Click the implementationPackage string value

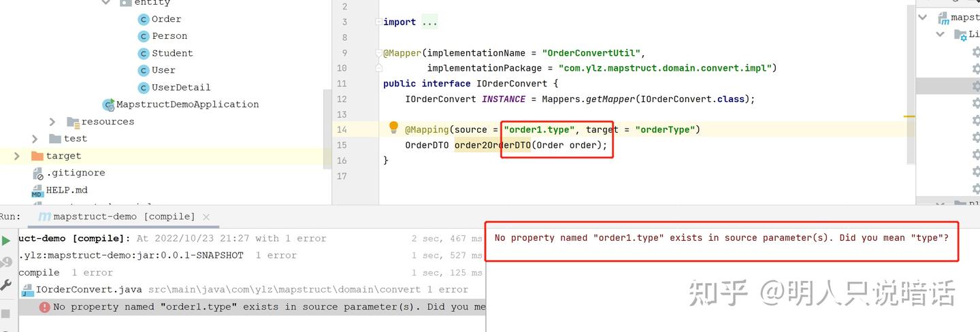pos(664,68)
